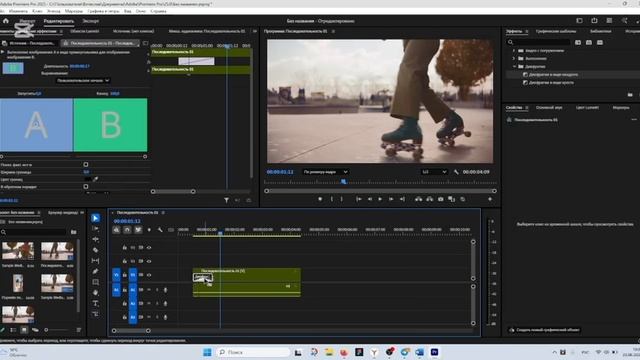This screenshot has width=640, height=360.
Task: Switch Project panel to list view
Action: [x=13, y=330]
